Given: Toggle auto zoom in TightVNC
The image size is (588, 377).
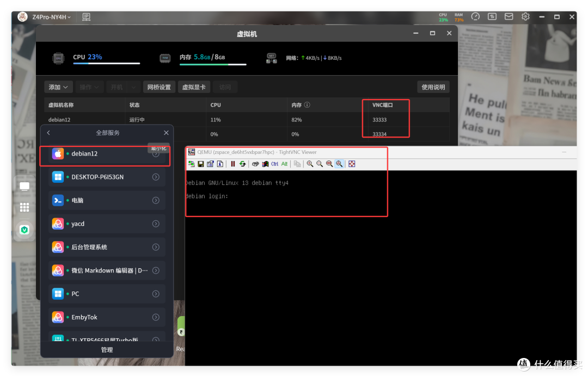Looking at the screenshot, I should tap(339, 164).
